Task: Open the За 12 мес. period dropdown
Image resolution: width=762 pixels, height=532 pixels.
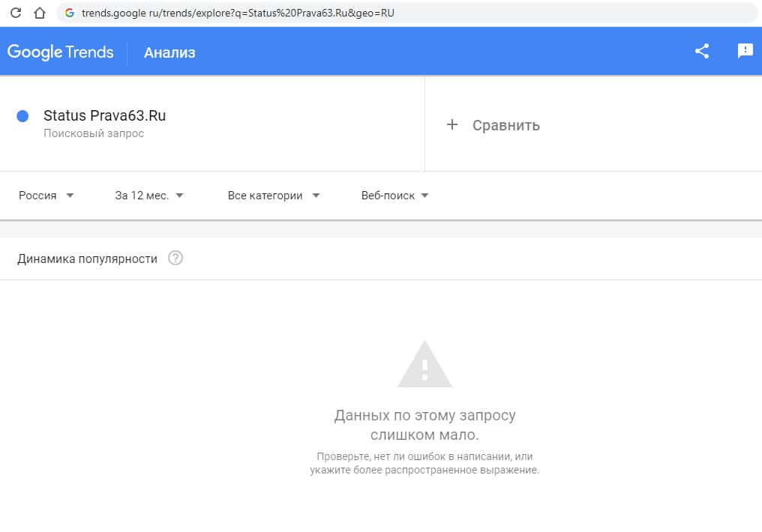Action: click(x=149, y=196)
